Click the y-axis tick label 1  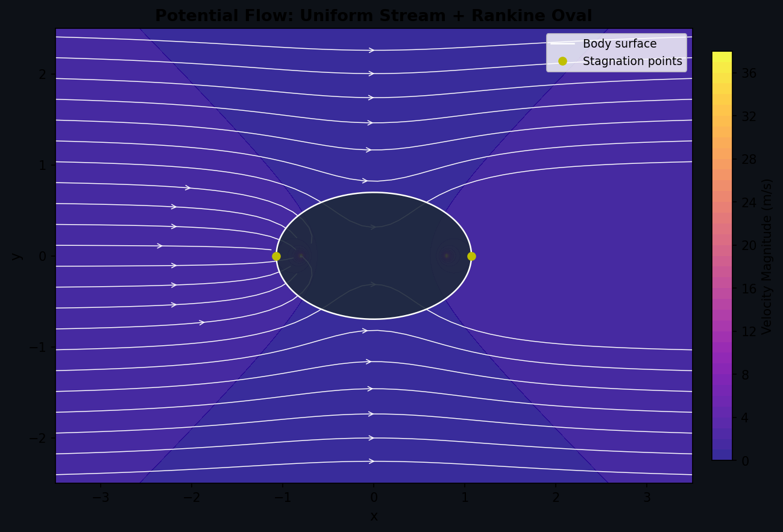click(43, 165)
